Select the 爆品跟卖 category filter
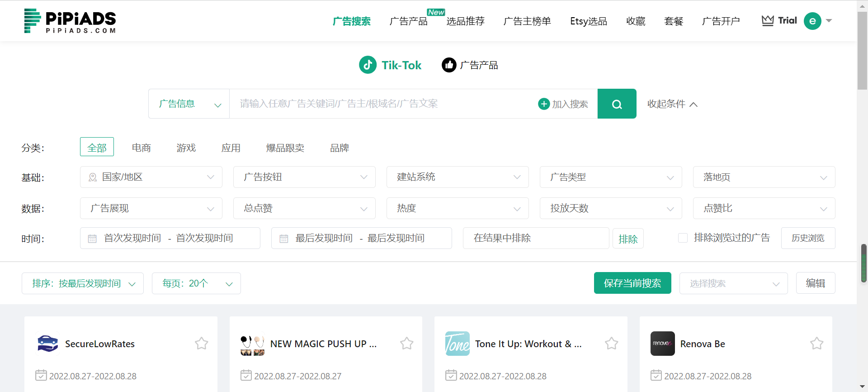Screen dimensions: 868x392 (x=285, y=148)
